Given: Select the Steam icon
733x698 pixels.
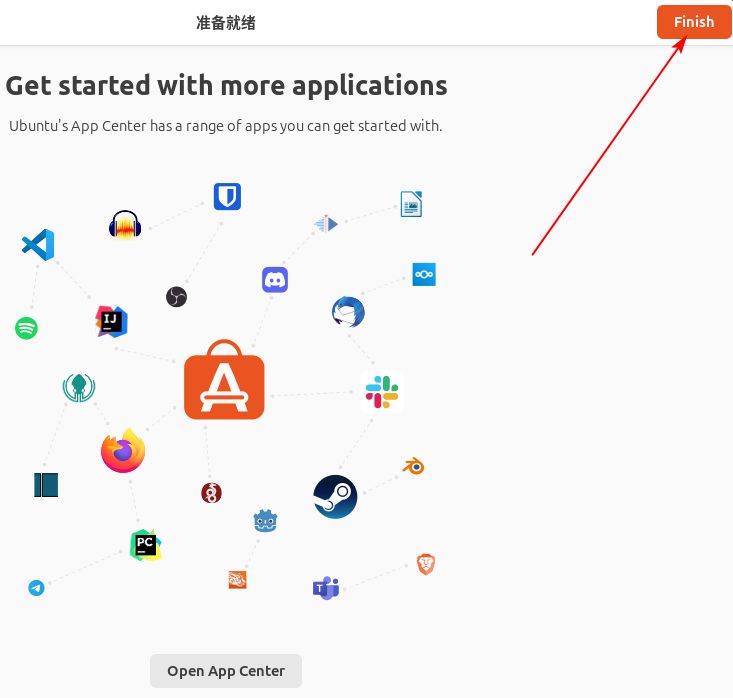Looking at the screenshot, I should point(335,497).
